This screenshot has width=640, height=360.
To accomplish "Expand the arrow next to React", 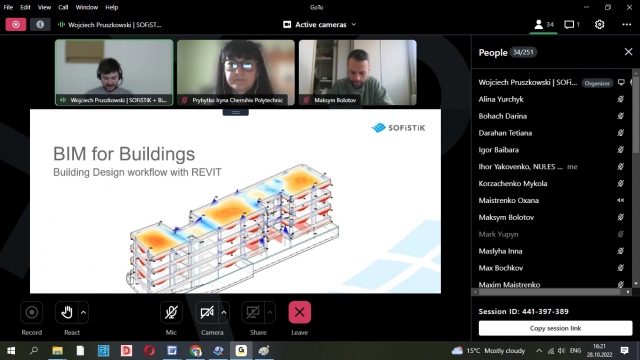I will click(83, 313).
